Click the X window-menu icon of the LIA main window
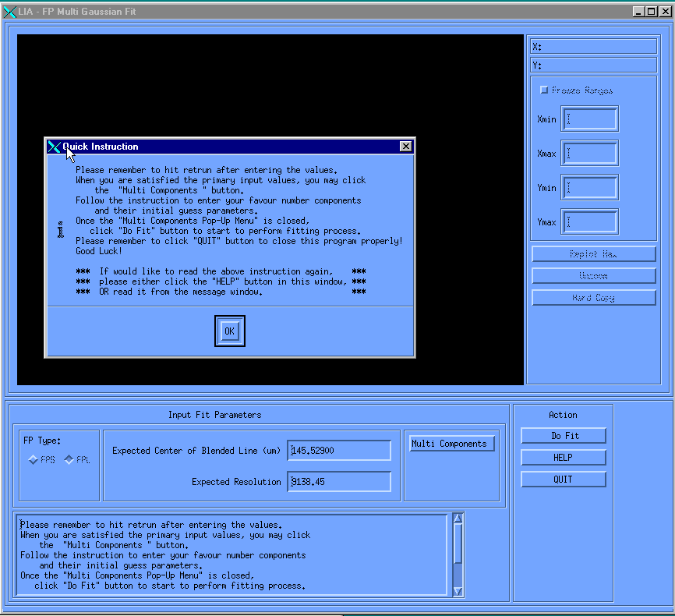 [9, 12]
